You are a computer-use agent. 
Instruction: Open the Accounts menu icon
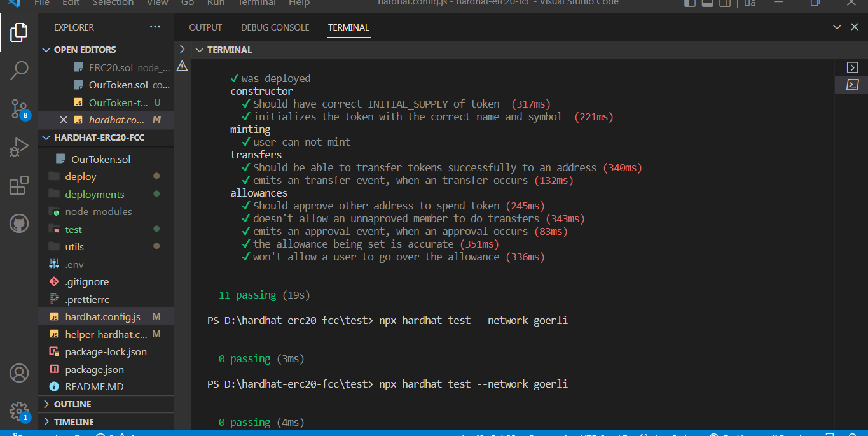pyautogui.click(x=19, y=373)
